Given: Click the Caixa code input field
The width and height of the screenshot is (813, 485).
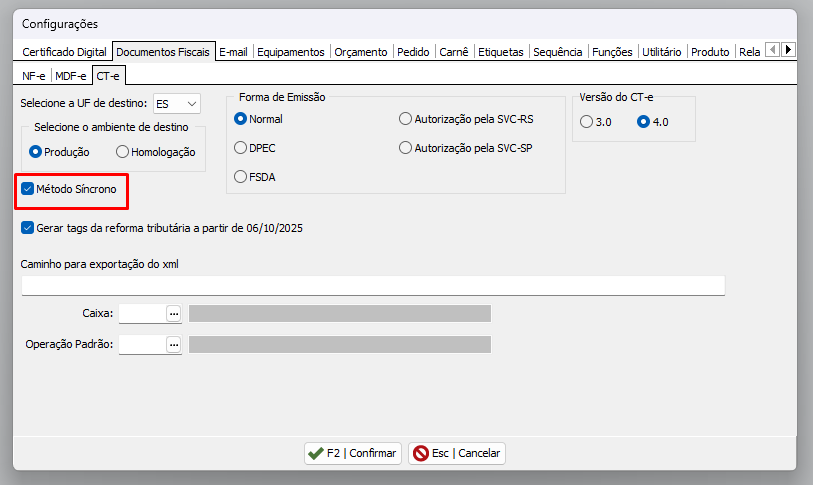Looking at the screenshot, I should coord(141,314).
